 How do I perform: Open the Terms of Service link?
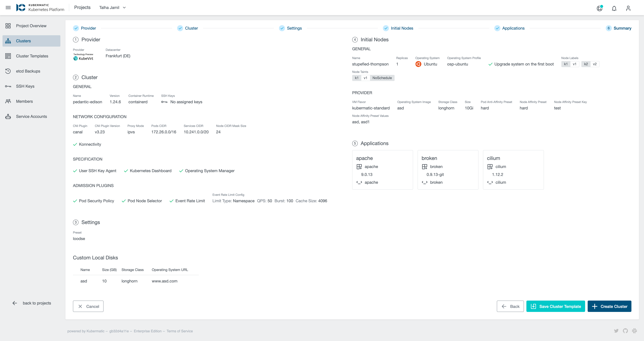[179, 331]
